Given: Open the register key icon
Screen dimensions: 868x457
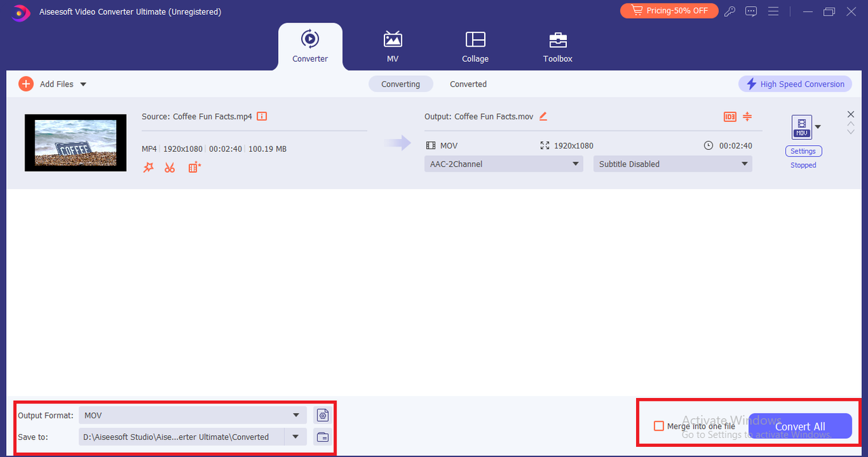Looking at the screenshot, I should (x=730, y=12).
